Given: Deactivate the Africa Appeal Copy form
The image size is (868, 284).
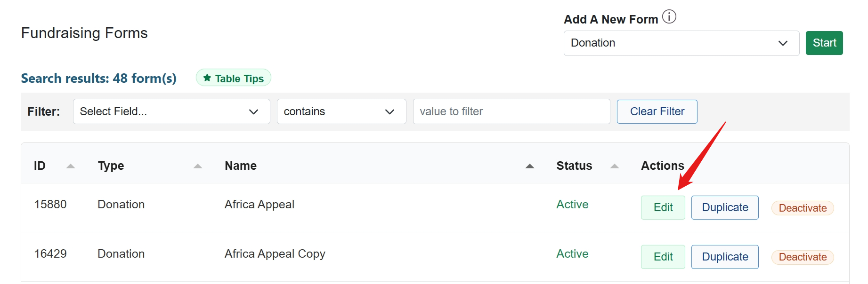Looking at the screenshot, I should coord(802,257).
